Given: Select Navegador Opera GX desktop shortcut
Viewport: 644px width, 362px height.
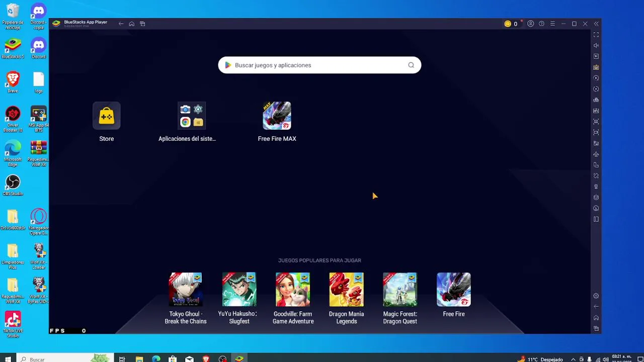Looking at the screenshot, I should 39,222.
